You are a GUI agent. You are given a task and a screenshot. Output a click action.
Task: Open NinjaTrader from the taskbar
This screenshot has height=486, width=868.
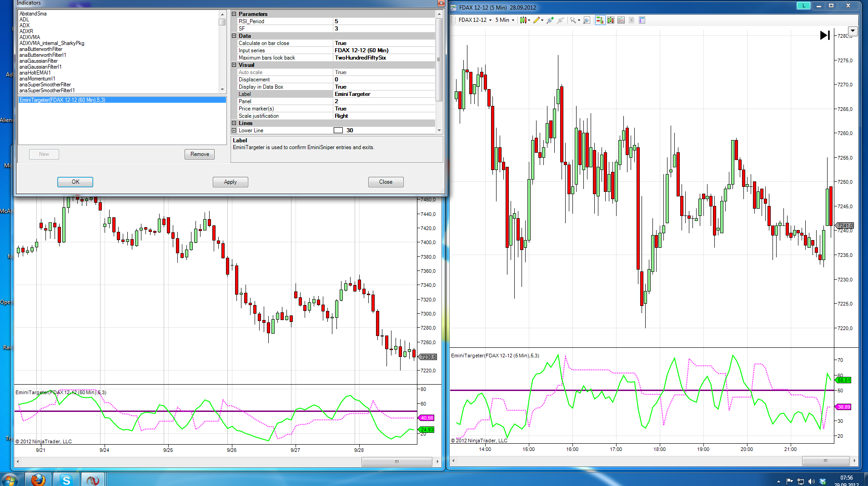coord(93,479)
